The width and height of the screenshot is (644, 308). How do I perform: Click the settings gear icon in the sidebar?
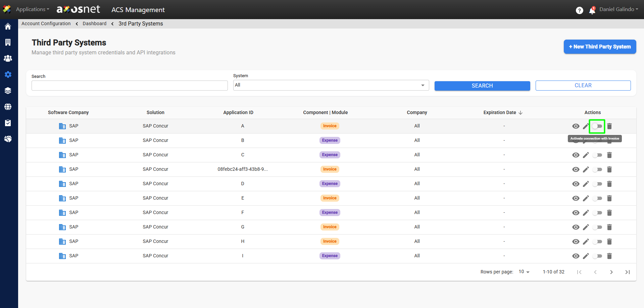(8, 74)
